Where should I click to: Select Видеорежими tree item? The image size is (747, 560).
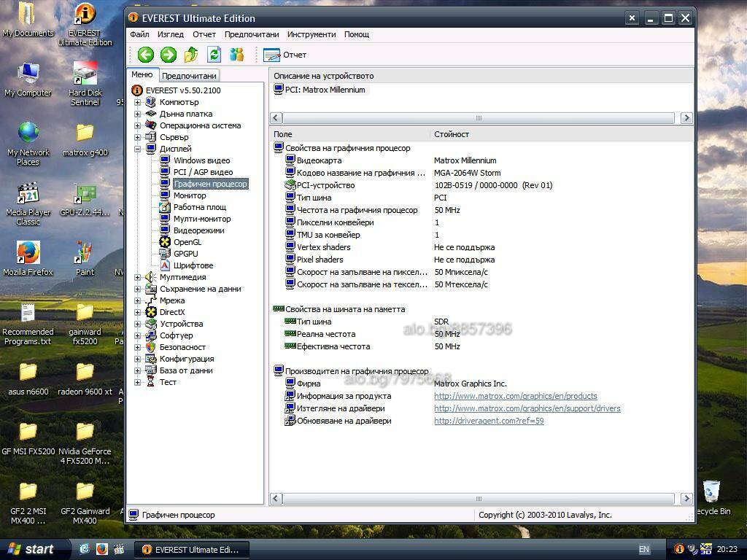point(198,230)
